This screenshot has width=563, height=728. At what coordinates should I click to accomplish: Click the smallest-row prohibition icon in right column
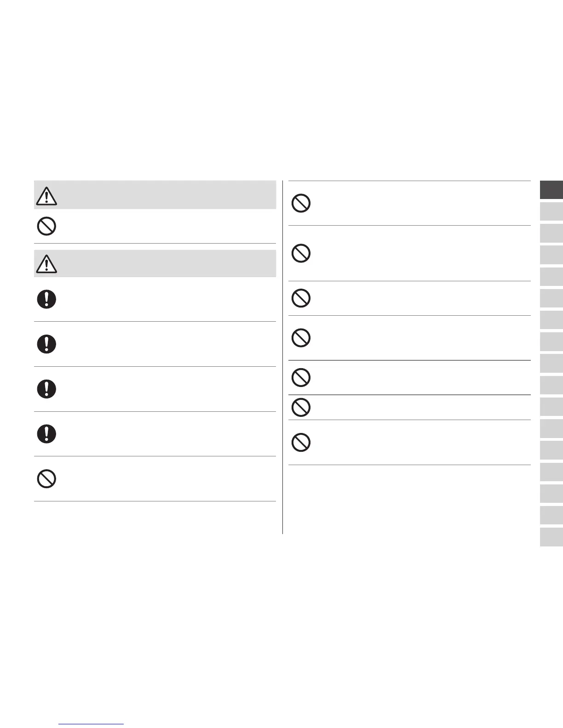tap(301, 407)
